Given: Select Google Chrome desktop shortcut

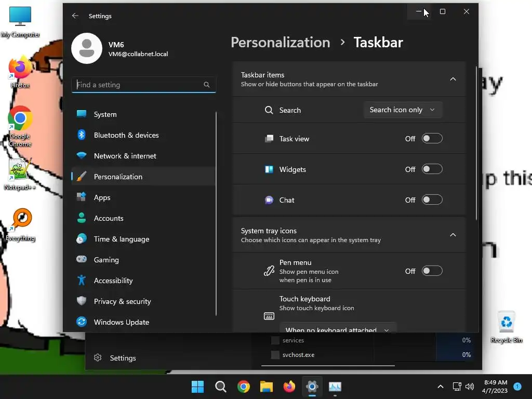Looking at the screenshot, I should point(20,126).
